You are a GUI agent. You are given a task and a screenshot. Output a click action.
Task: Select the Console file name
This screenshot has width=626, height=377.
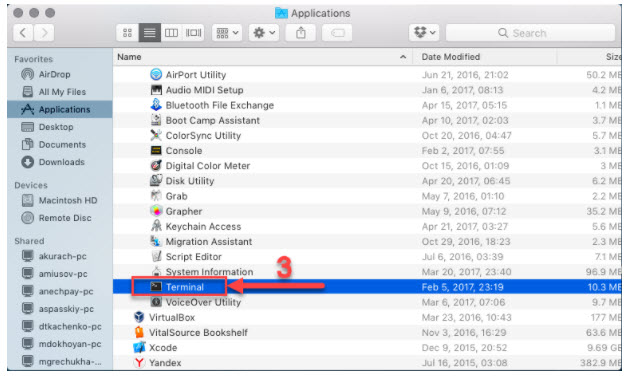pyautogui.click(x=184, y=151)
